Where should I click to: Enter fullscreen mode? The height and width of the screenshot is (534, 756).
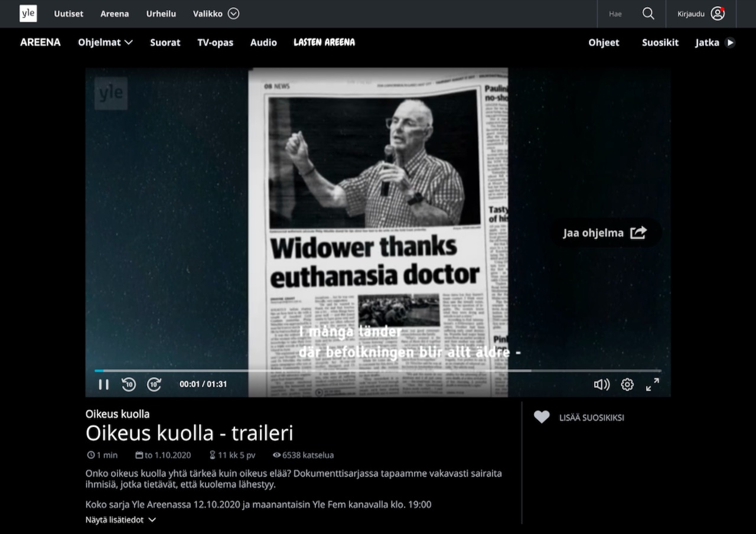click(x=653, y=385)
